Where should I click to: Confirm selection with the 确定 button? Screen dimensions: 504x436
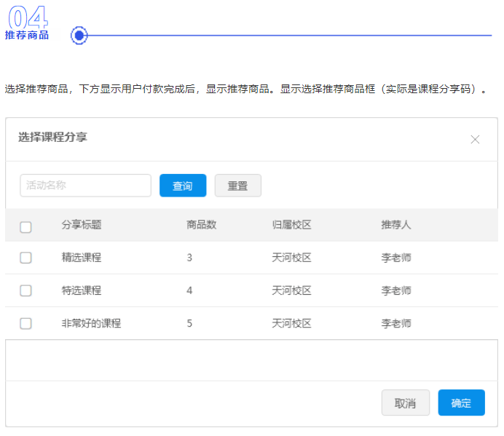coord(461,403)
